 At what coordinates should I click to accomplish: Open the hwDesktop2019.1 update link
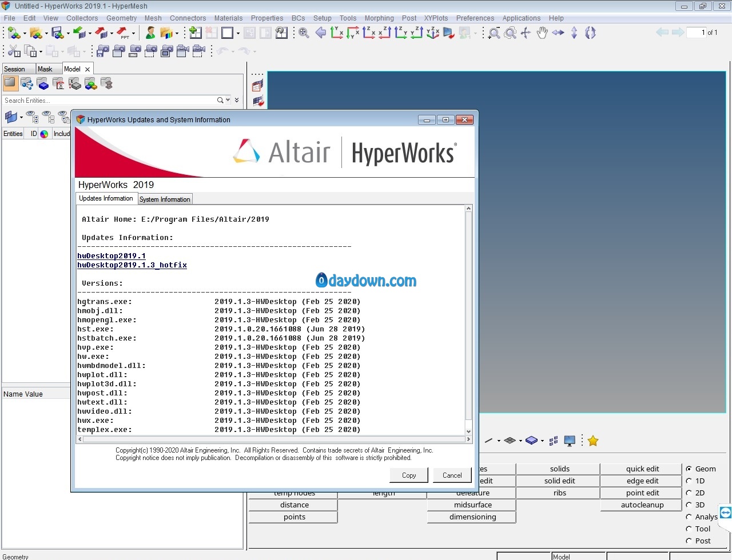(x=112, y=256)
